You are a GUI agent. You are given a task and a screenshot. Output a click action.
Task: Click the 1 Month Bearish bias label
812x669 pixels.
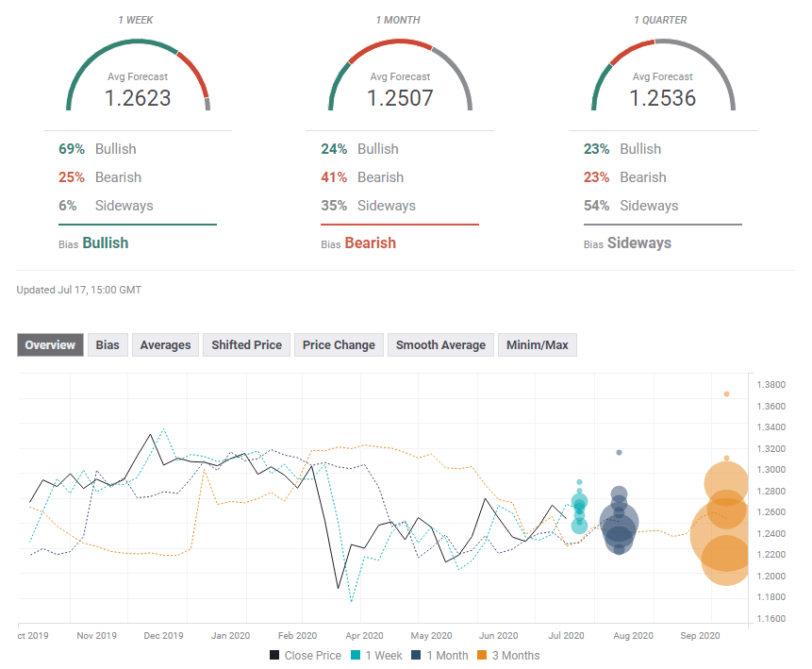(x=370, y=243)
